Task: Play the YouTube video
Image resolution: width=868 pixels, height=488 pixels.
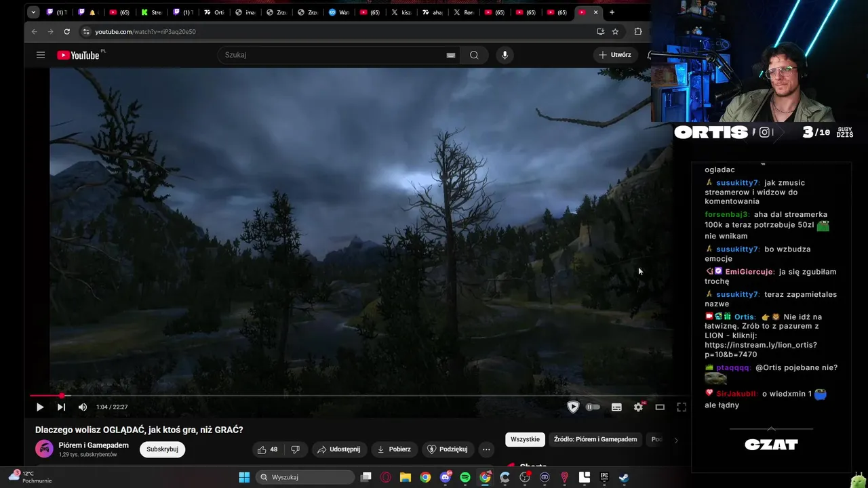Action: point(39,407)
